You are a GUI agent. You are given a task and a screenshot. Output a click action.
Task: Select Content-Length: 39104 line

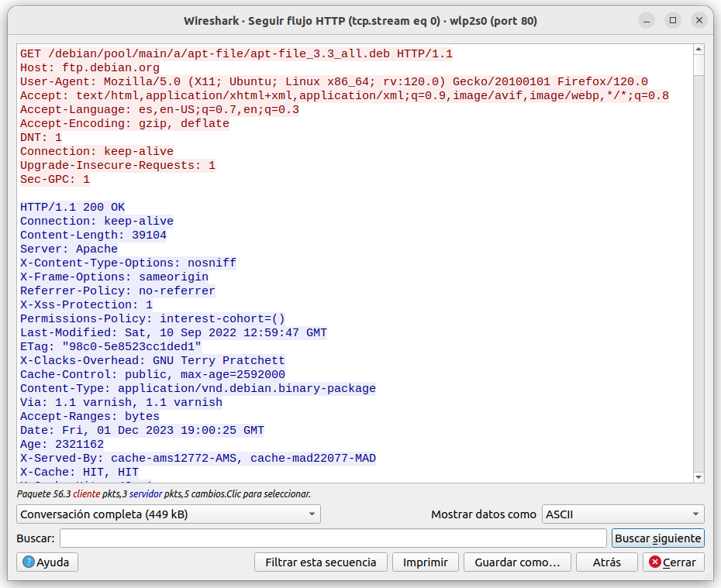coord(93,236)
